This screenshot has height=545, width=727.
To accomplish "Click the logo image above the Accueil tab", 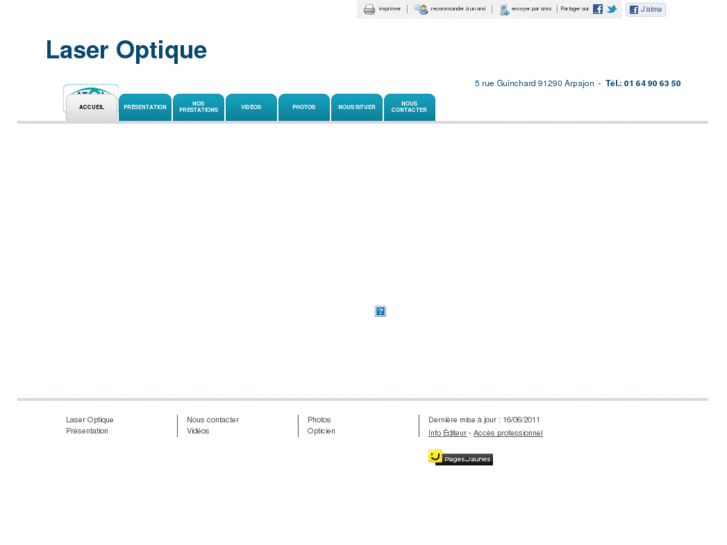I will 91,90.
